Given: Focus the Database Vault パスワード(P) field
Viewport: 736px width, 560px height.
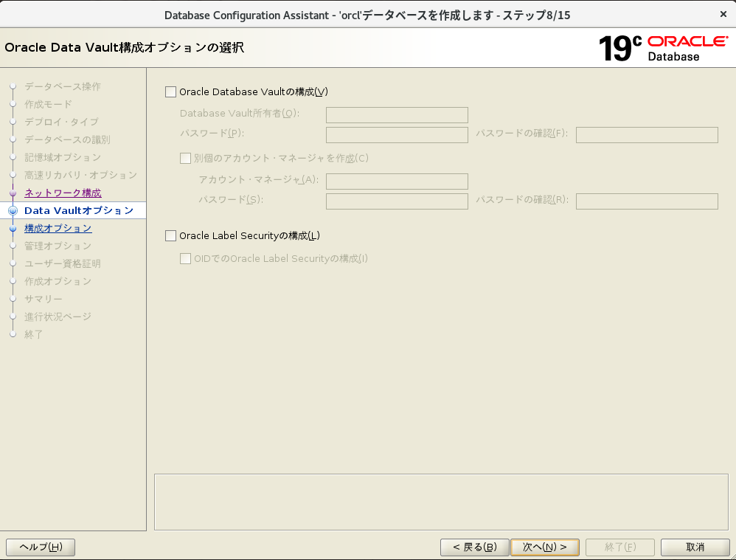Looking at the screenshot, I should pyautogui.click(x=397, y=135).
